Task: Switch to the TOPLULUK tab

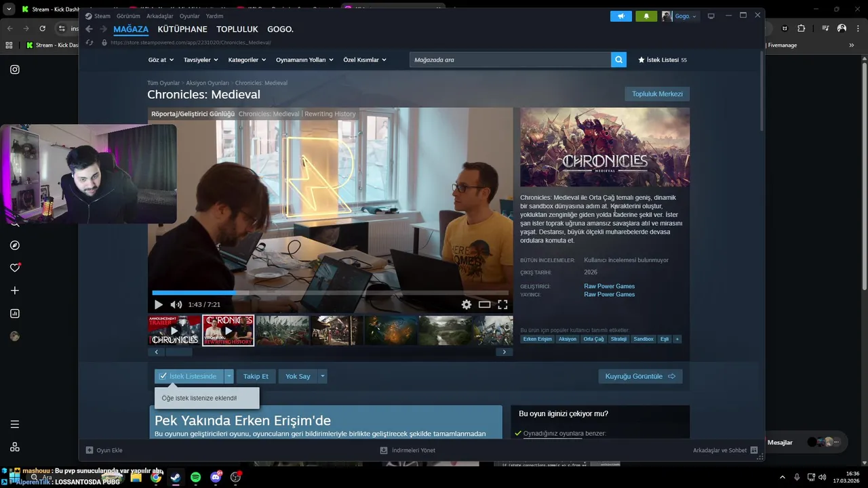Action: pos(237,29)
